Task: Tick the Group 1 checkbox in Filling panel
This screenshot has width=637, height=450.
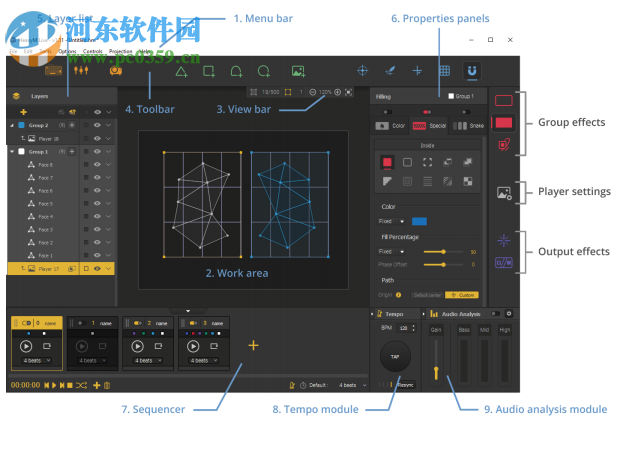Action: (x=451, y=96)
